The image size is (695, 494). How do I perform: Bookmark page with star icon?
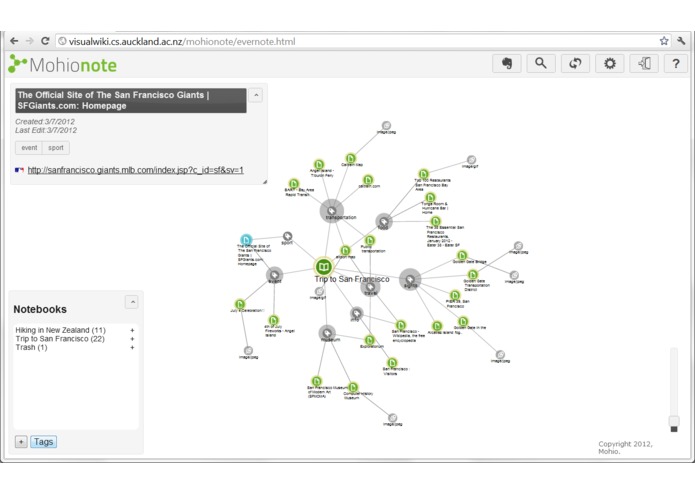coord(664,41)
